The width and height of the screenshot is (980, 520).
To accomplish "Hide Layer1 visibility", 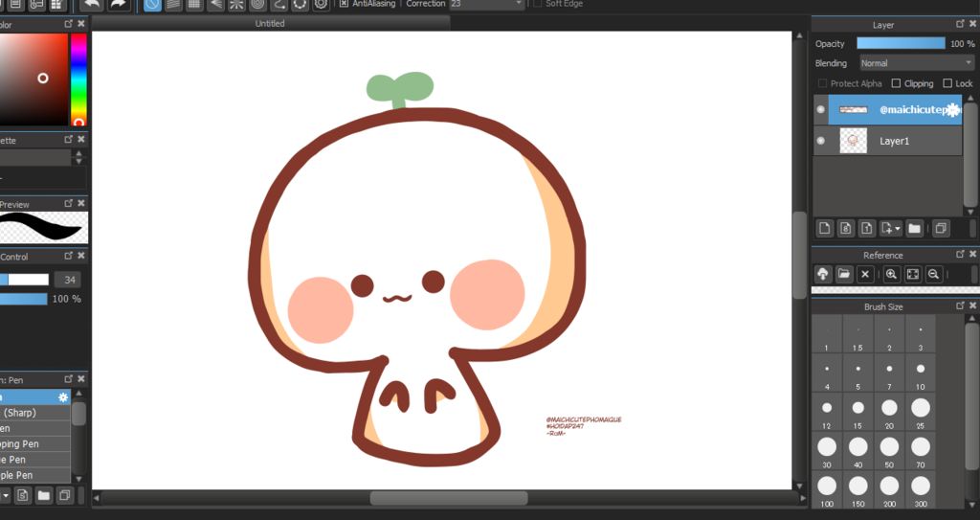I will [820, 141].
